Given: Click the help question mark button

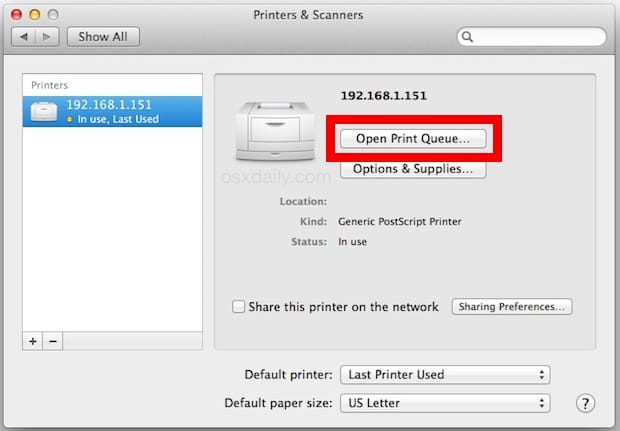Looking at the screenshot, I should (x=586, y=403).
